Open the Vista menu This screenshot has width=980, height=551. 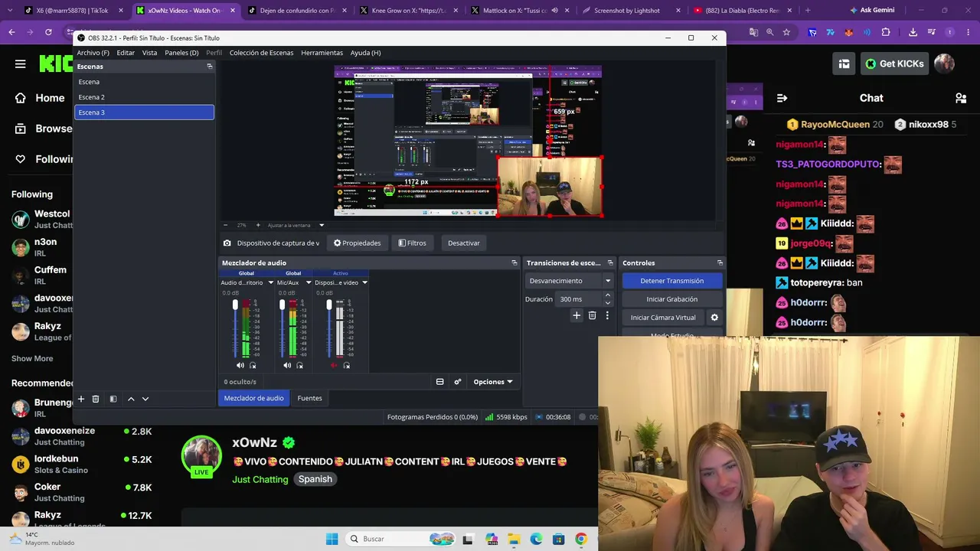149,53
